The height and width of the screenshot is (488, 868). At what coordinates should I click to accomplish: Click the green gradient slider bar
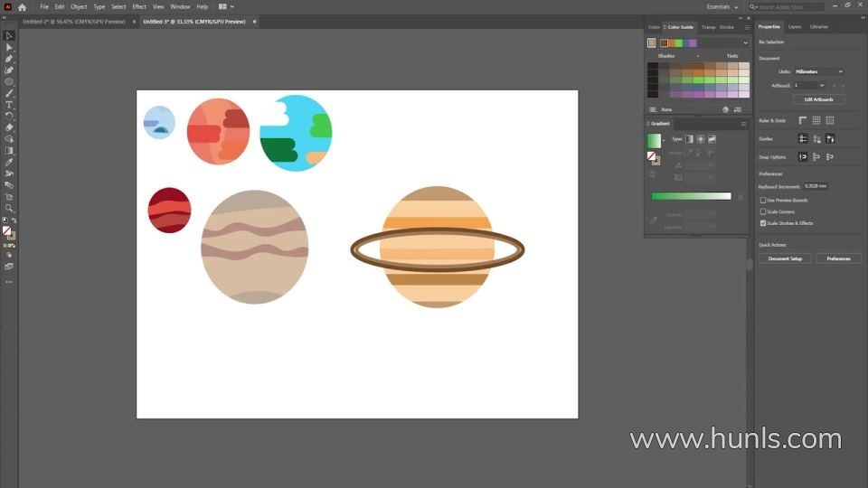[x=691, y=196]
